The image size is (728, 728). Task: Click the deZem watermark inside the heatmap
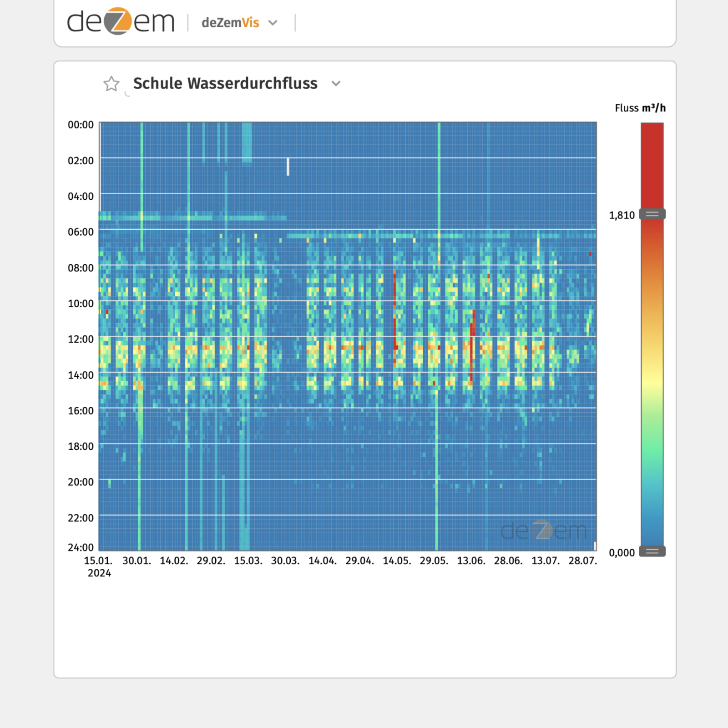543,531
